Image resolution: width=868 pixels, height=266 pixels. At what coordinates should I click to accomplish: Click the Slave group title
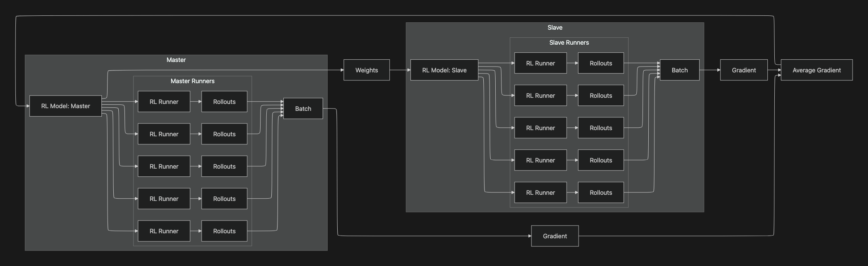click(x=555, y=28)
